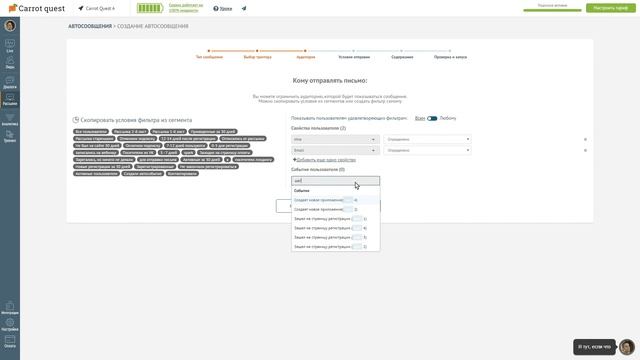
Task: Remove the Имя property row
Action: click(585, 140)
